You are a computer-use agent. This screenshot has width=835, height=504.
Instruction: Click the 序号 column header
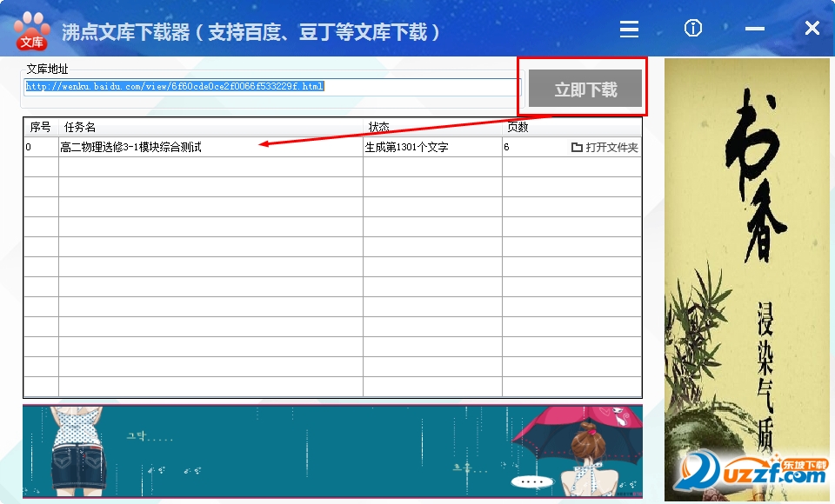[x=41, y=128]
